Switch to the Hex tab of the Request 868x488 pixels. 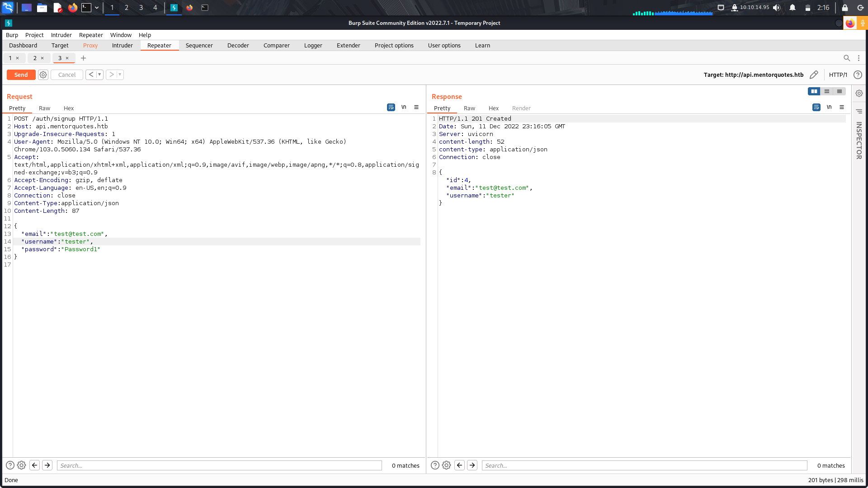coord(69,108)
